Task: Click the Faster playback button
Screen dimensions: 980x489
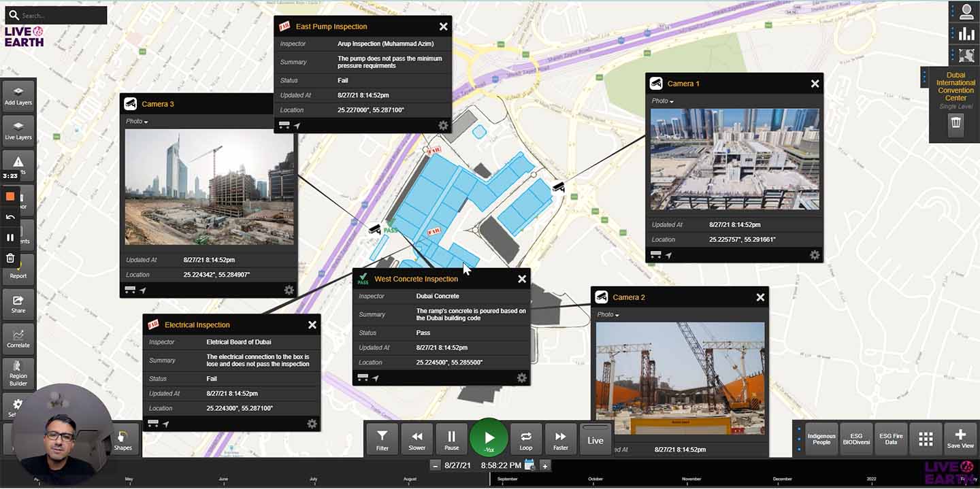Action: pos(560,439)
